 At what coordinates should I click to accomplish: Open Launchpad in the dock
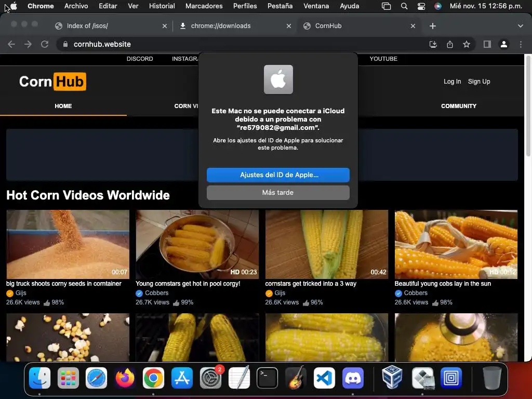[x=68, y=378]
